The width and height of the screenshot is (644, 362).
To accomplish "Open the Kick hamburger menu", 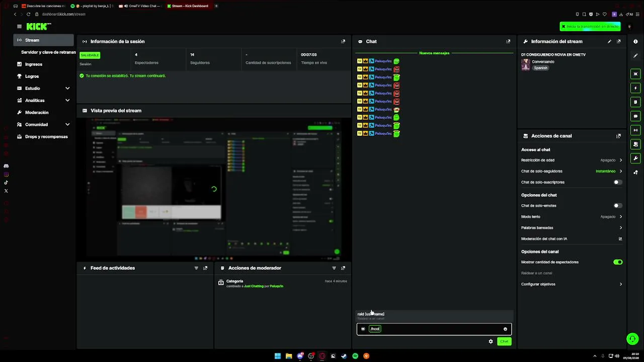I will point(19,26).
